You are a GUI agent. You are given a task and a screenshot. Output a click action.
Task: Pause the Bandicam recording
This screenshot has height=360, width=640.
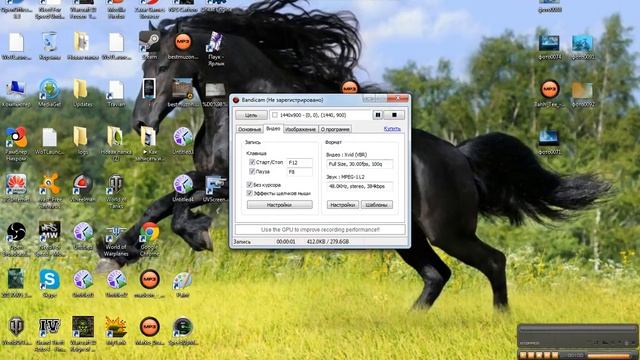click(378, 115)
